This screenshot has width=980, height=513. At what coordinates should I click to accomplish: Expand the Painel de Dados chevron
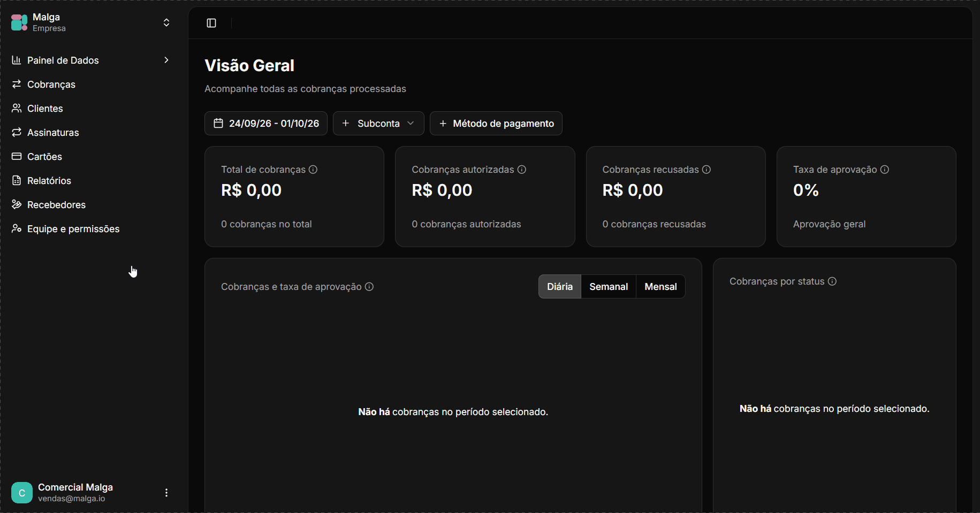(x=166, y=60)
